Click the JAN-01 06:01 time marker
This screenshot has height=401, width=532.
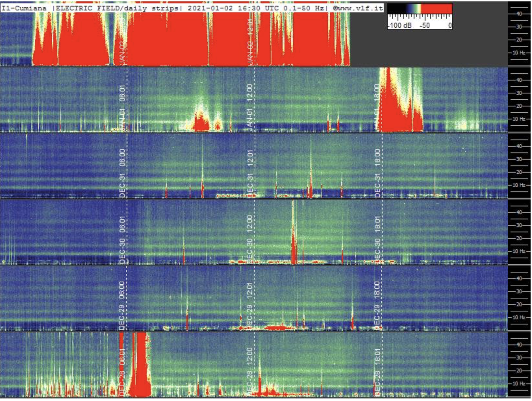coord(122,108)
